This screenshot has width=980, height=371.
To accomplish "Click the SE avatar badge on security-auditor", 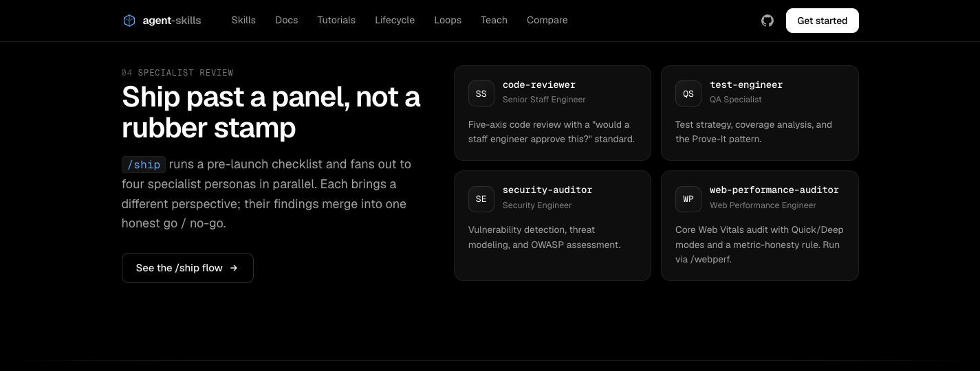I will point(481,199).
